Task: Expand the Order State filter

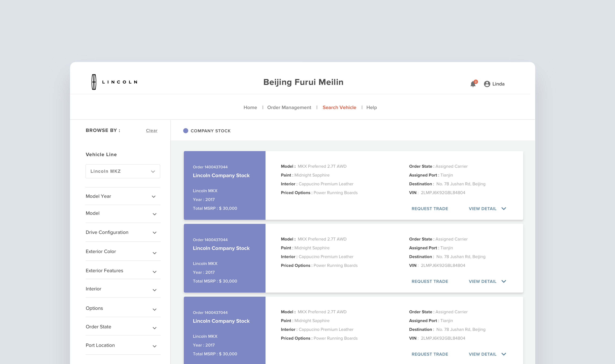Action: 154,328
